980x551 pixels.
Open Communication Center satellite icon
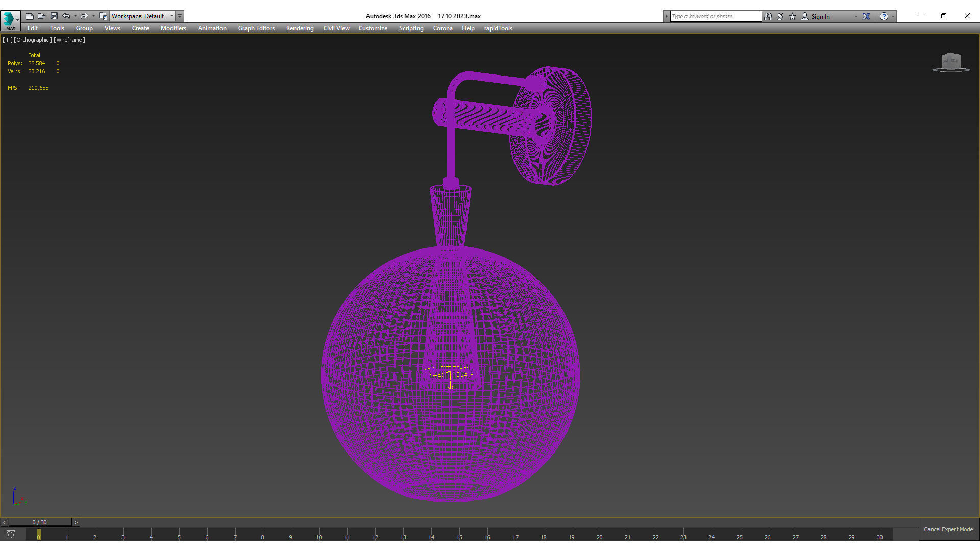pyautogui.click(x=780, y=16)
